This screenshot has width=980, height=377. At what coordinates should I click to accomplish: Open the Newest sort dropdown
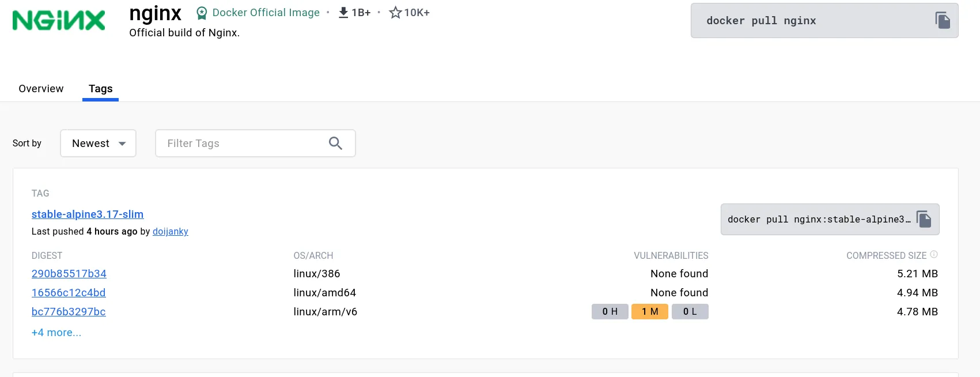(x=98, y=144)
